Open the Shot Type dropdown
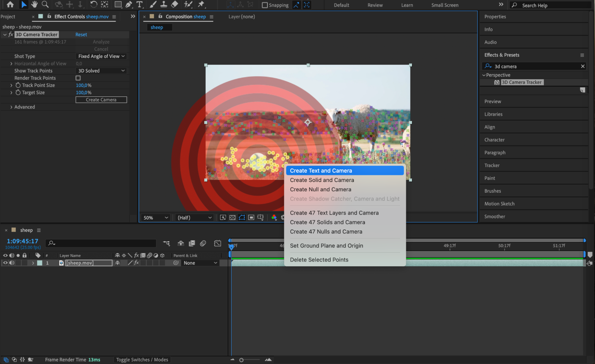The height and width of the screenshot is (364, 595). pos(101,56)
